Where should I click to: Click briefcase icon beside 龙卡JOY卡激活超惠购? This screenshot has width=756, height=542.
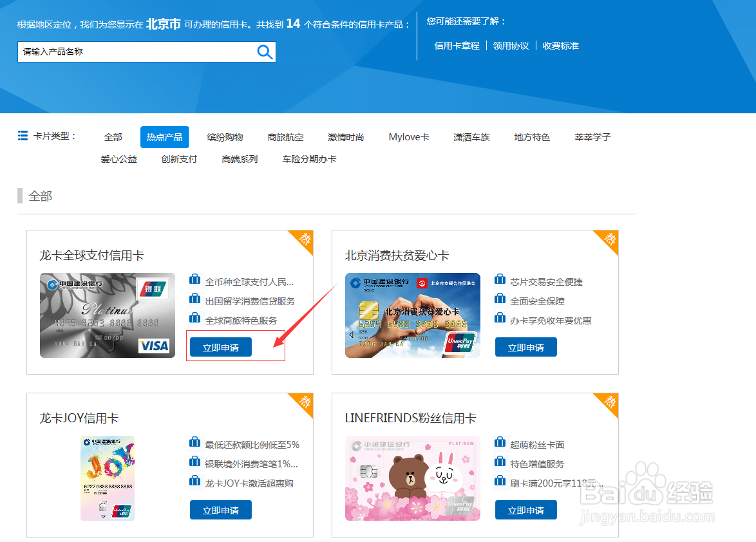(194, 481)
